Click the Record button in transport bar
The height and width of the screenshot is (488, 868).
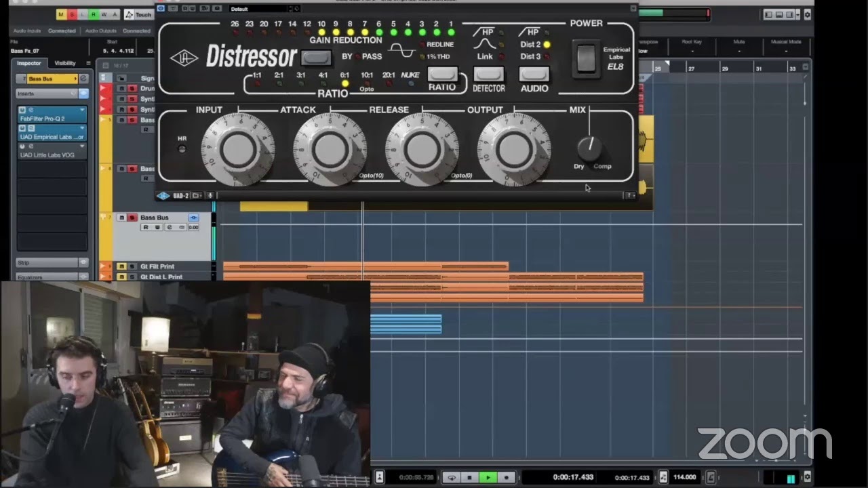pyautogui.click(x=507, y=477)
